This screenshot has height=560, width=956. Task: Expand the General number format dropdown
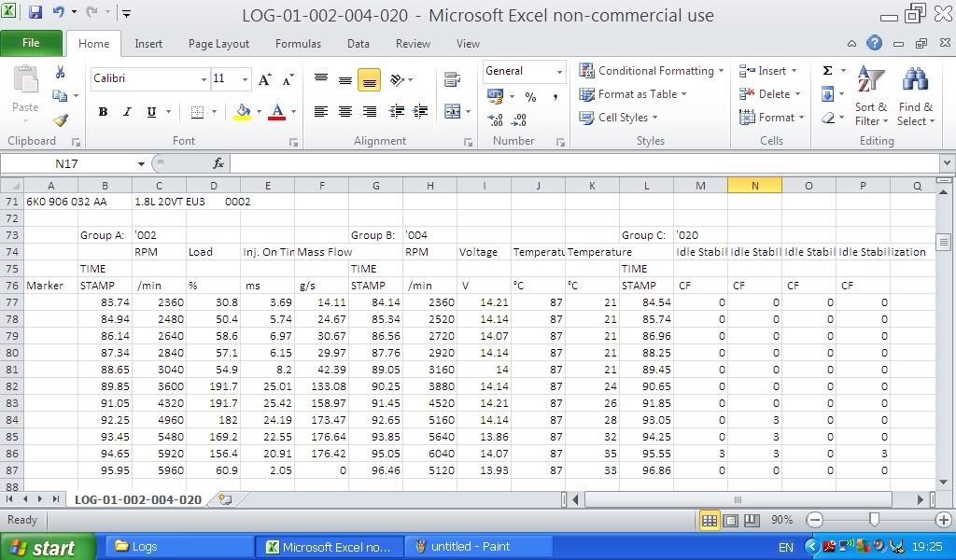(559, 72)
